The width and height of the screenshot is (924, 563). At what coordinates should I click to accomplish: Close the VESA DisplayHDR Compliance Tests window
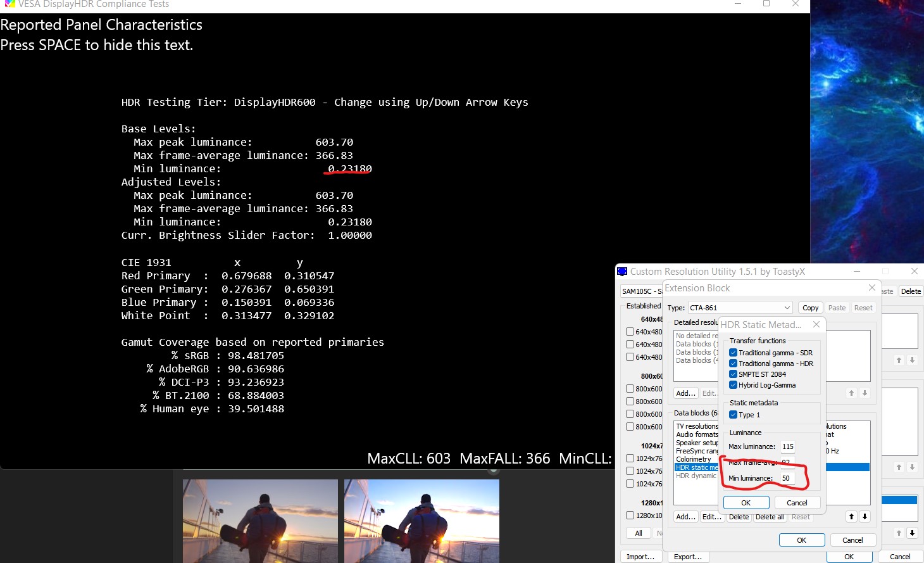point(796,4)
